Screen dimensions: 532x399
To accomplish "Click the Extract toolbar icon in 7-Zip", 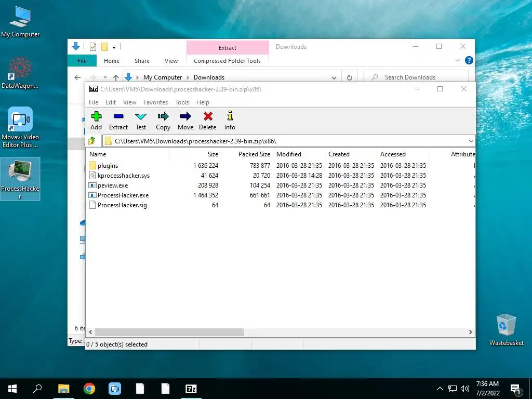I will coord(118,116).
